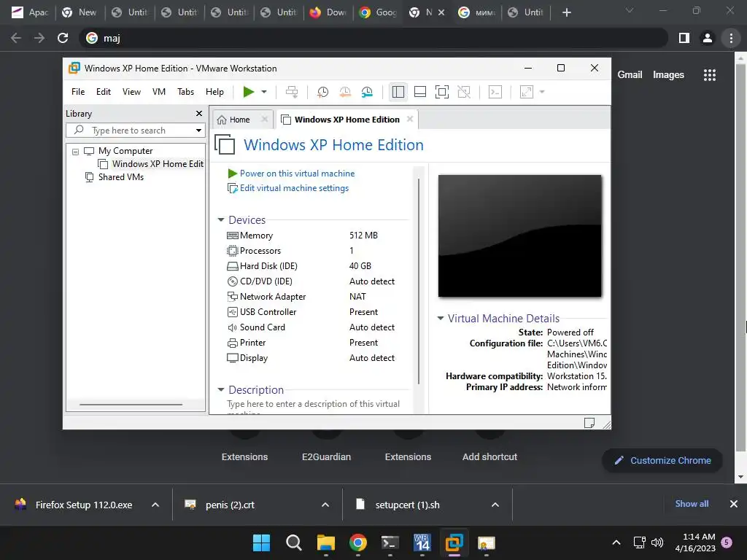Select Shared VMs in Library tree
The image size is (747, 560).
(115, 177)
